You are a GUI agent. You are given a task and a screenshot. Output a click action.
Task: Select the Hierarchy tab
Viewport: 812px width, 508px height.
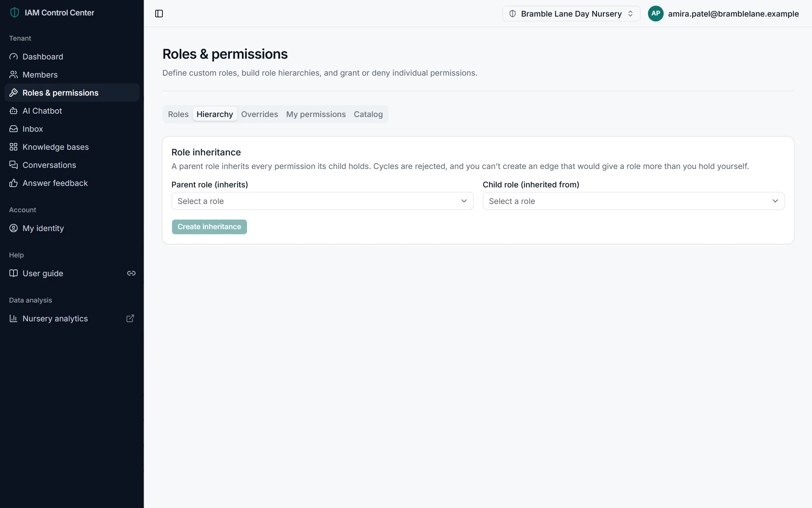(x=215, y=114)
